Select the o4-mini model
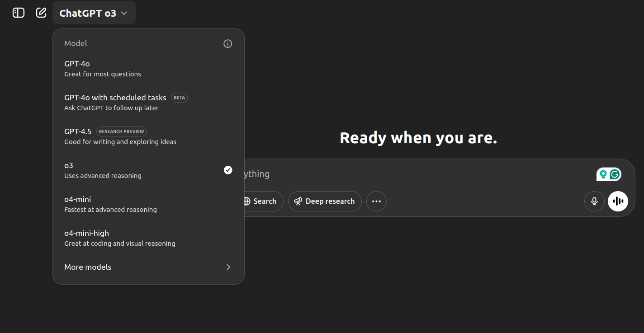This screenshot has width=644, height=333. [x=148, y=204]
